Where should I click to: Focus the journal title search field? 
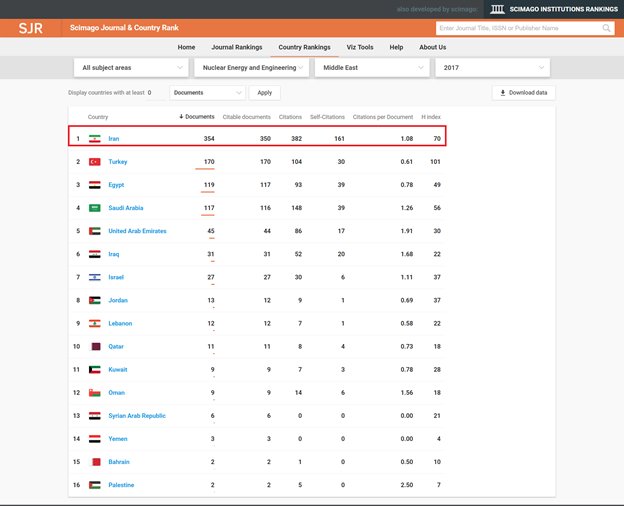tap(519, 29)
